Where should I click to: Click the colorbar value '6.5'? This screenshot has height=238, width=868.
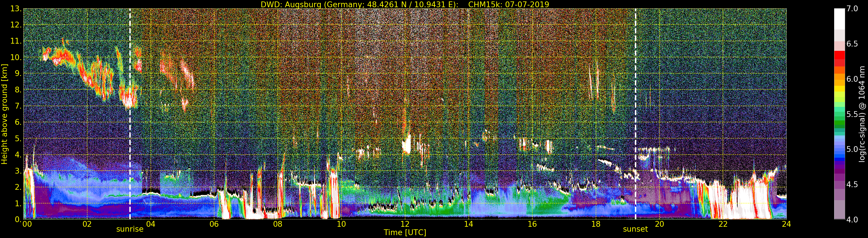coord(852,44)
